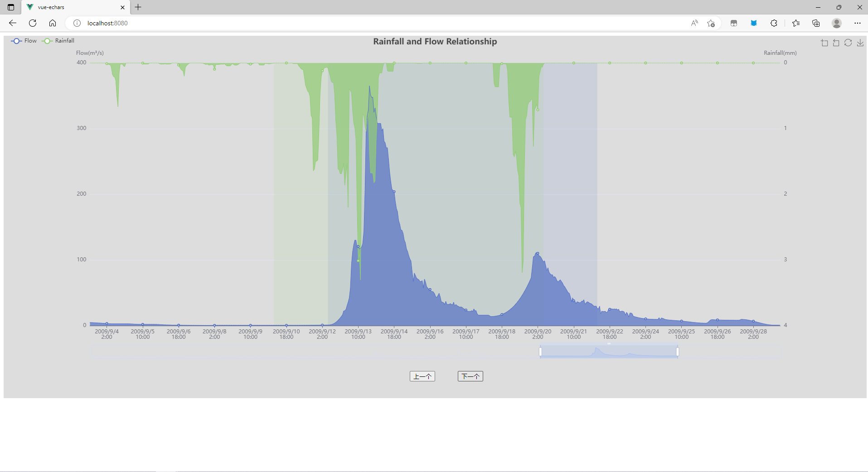Image resolution: width=868 pixels, height=472 pixels.
Task: Click the 400 value on the Flow axis
Action: point(82,63)
